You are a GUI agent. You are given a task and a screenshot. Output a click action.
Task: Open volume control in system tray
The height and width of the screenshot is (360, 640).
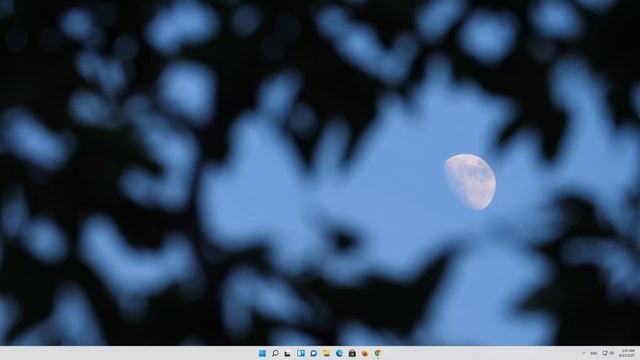[x=611, y=353]
